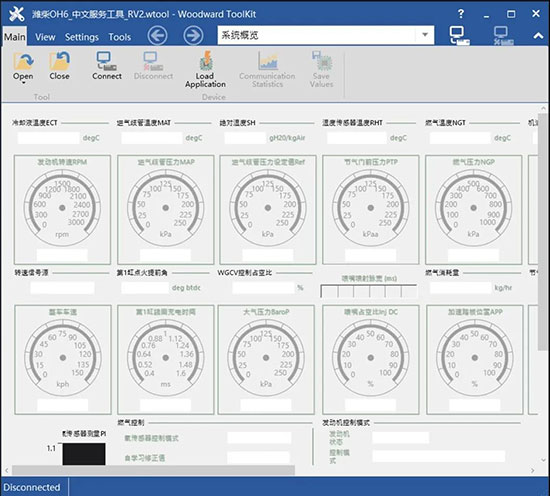Screen dimensions: 550x496
Task: Go back with the left arrow button
Action: [x=157, y=35]
